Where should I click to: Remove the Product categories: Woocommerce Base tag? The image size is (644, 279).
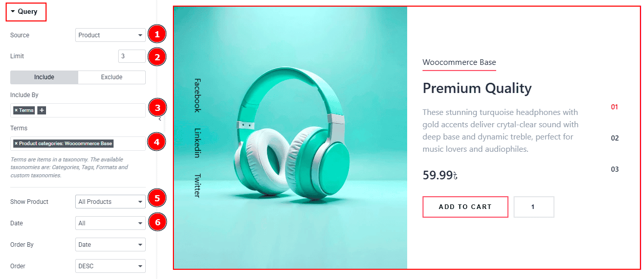[16, 144]
